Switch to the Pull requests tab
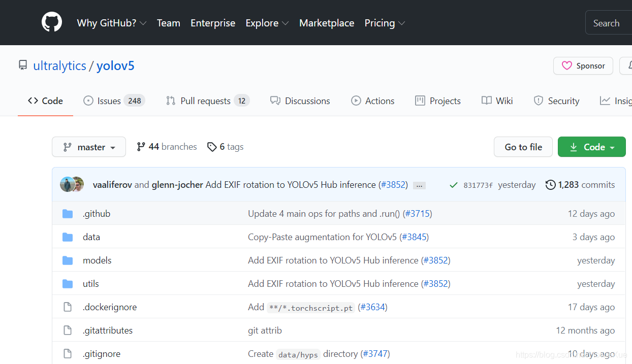 point(208,101)
